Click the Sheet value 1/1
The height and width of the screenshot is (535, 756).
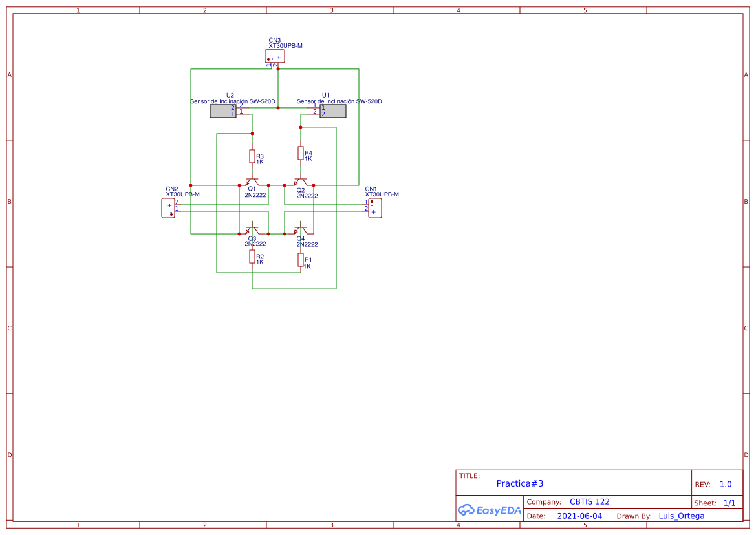point(729,501)
